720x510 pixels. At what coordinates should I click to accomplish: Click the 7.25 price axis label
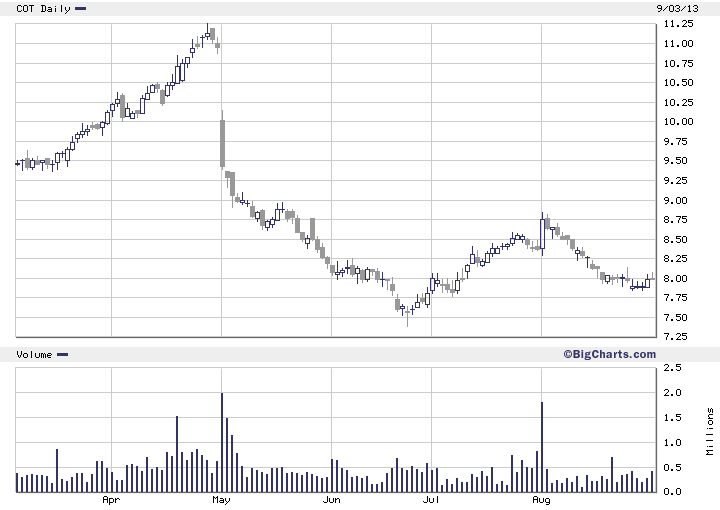675,336
